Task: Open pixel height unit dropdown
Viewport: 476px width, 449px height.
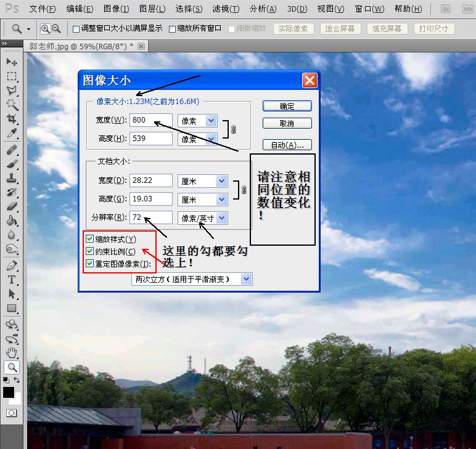Action: [x=211, y=139]
